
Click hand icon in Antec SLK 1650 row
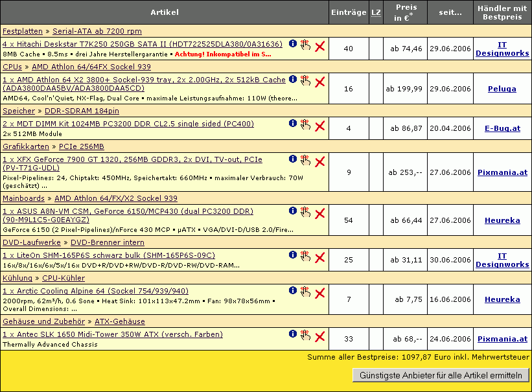[x=305, y=336]
